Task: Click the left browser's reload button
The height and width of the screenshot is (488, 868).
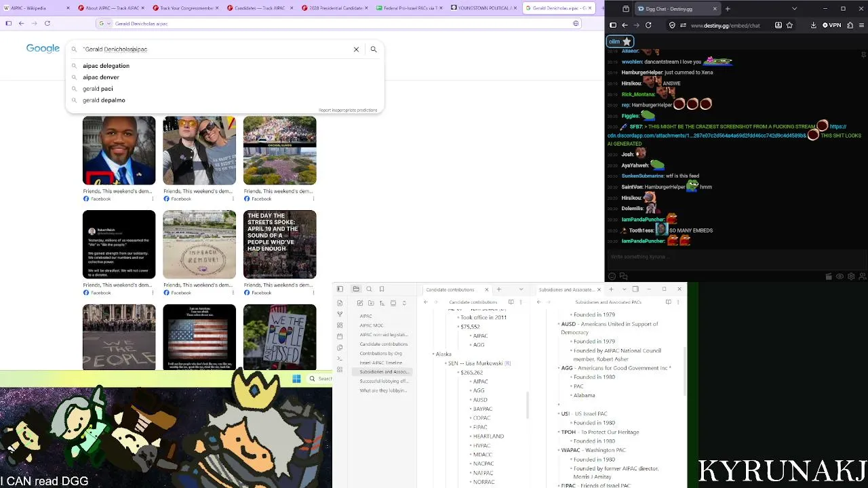Action: click(47, 24)
